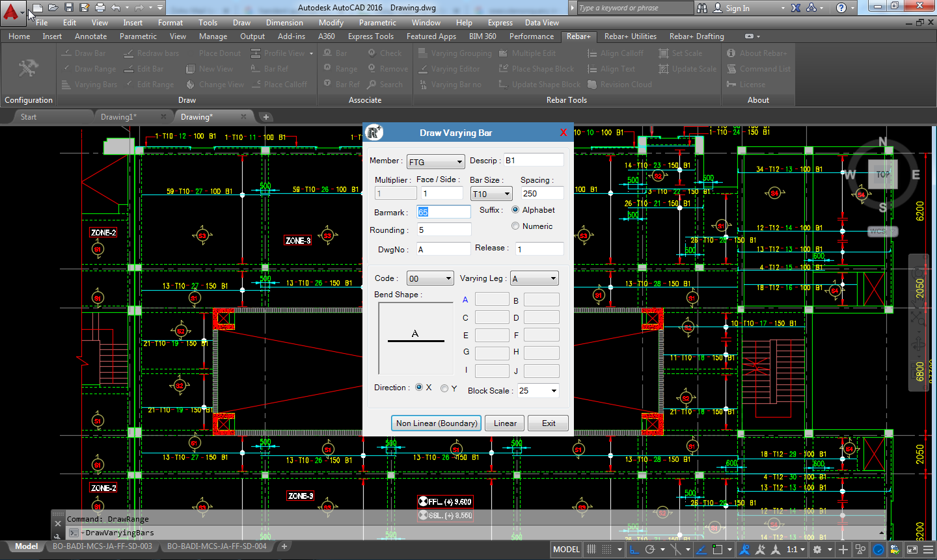Click the Open folder icon
The height and width of the screenshot is (560, 937).
(53, 8)
